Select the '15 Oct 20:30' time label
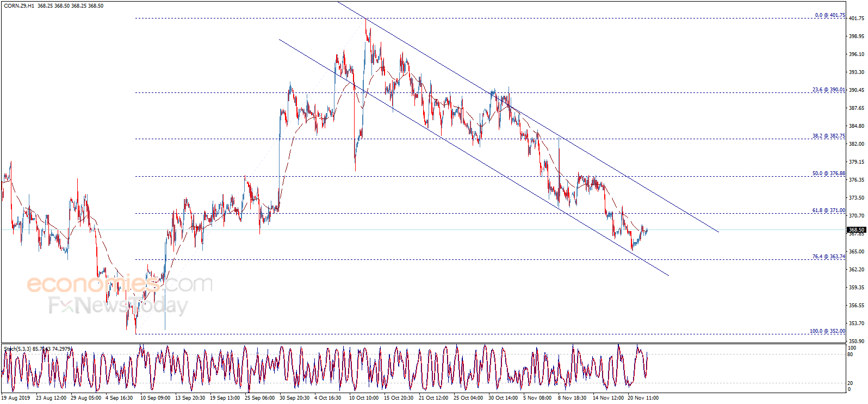The height and width of the screenshot is (404, 868). [x=399, y=398]
